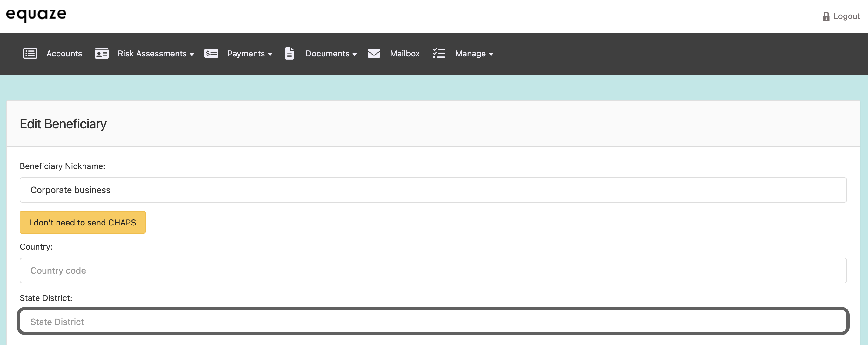
Task: Expand the Risk Assessments dropdown arrow
Action: [x=192, y=54]
